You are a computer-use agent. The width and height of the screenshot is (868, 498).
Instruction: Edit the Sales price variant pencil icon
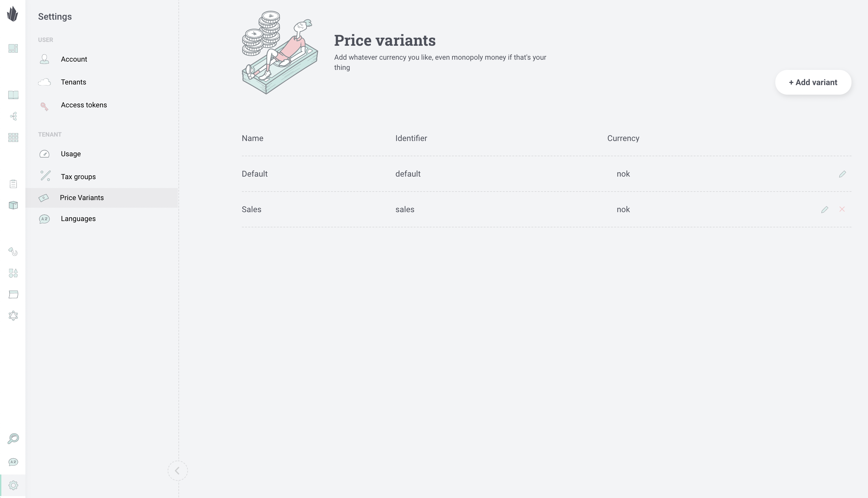tap(825, 209)
